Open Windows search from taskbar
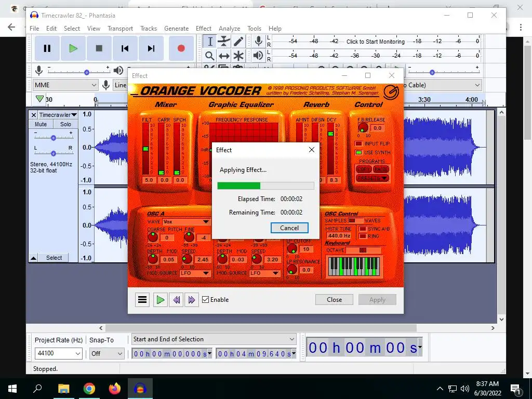Image resolution: width=532 pixels, height=399 pixels. point(37,389)
